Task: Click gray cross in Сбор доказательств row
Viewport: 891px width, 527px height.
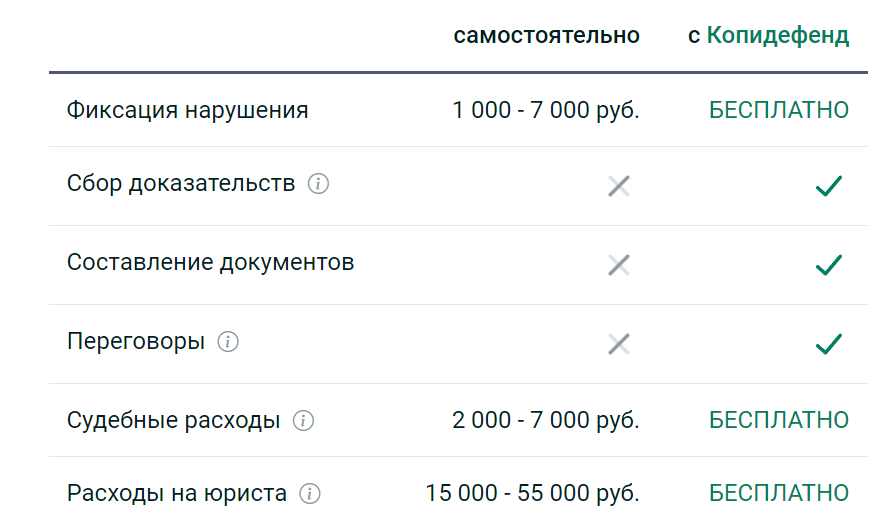Action: tap(619, 186)
